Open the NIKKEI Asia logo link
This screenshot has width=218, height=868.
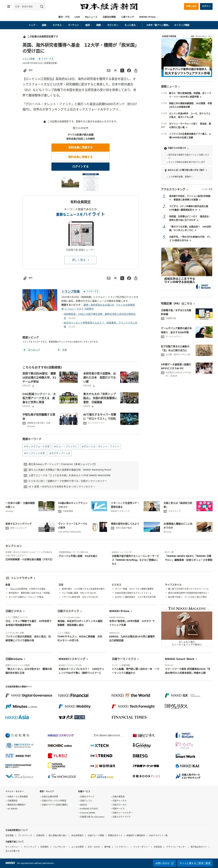(x=17, y=717)
